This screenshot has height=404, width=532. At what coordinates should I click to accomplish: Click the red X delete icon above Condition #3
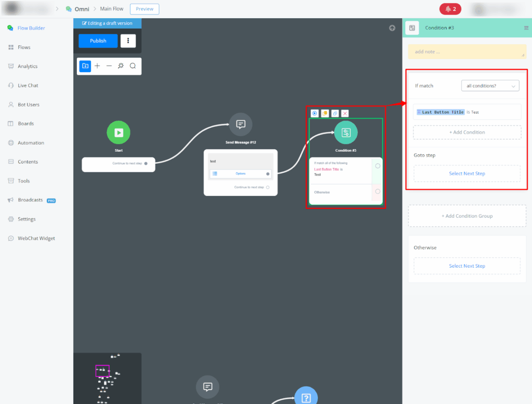pyautogui.click(x=345, y=113)
